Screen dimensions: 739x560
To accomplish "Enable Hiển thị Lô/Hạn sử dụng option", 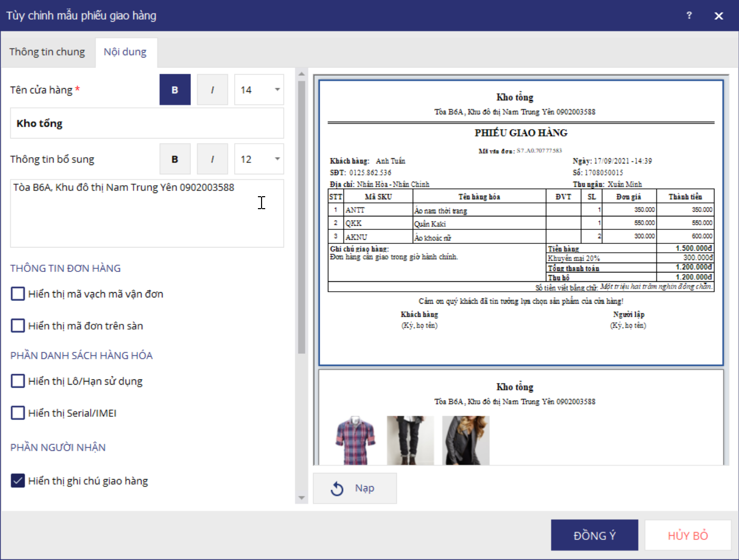I will [18, 381].
